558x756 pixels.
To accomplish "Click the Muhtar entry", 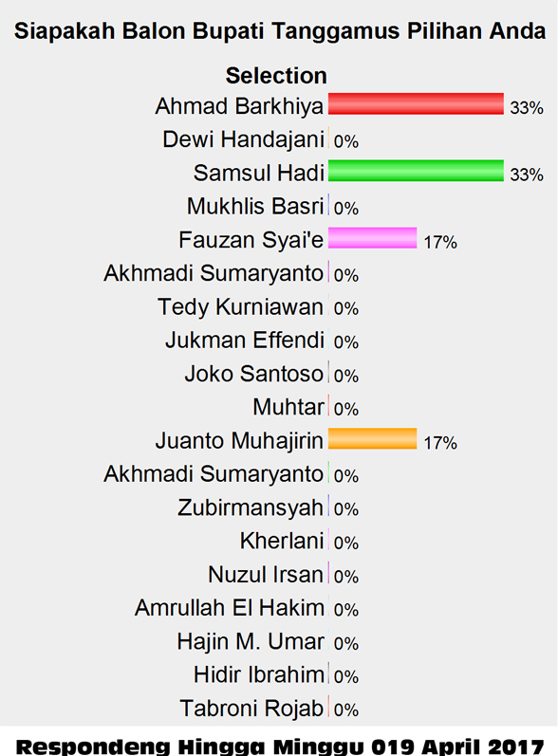I will [x=288, y=408].
